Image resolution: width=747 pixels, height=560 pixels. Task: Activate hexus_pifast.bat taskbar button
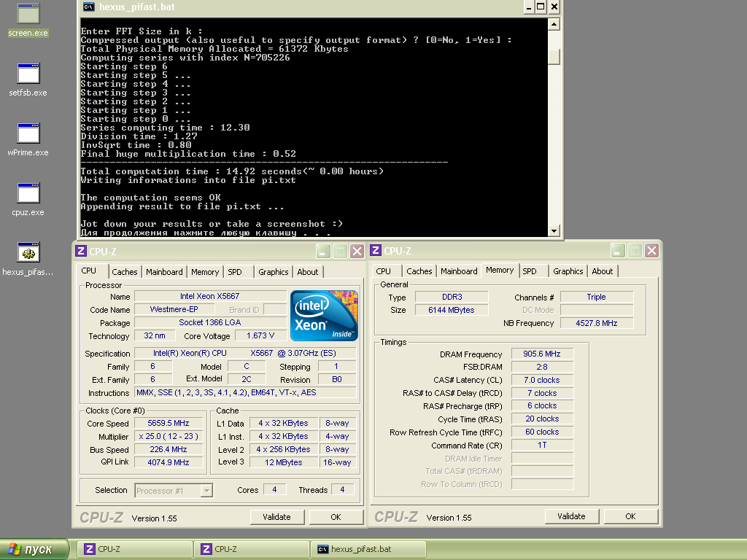coord(368,549)
